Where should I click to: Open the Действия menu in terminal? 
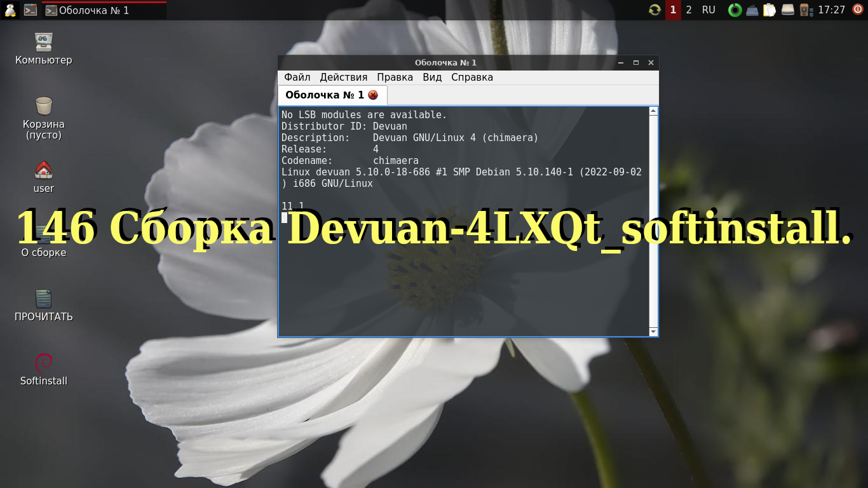(344, 78)
